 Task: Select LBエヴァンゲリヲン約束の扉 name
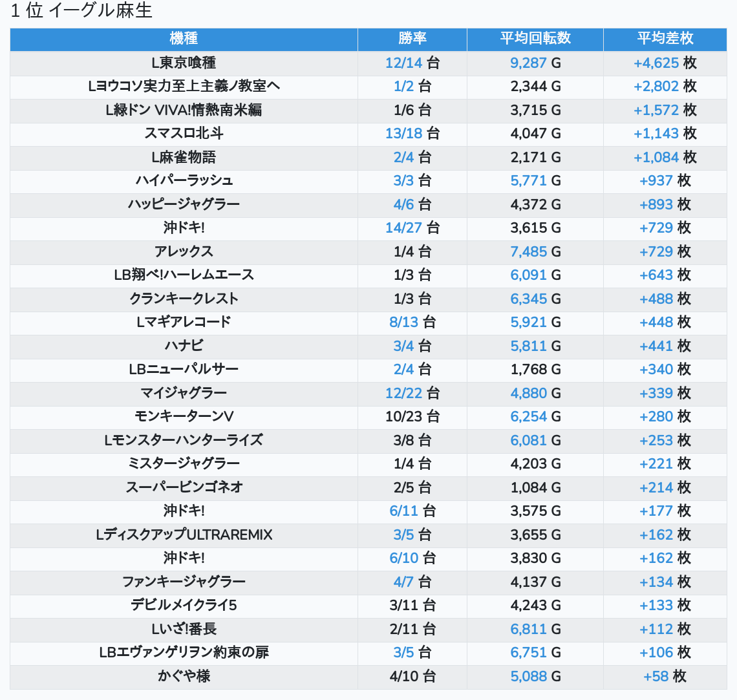[x=184, y=653]
